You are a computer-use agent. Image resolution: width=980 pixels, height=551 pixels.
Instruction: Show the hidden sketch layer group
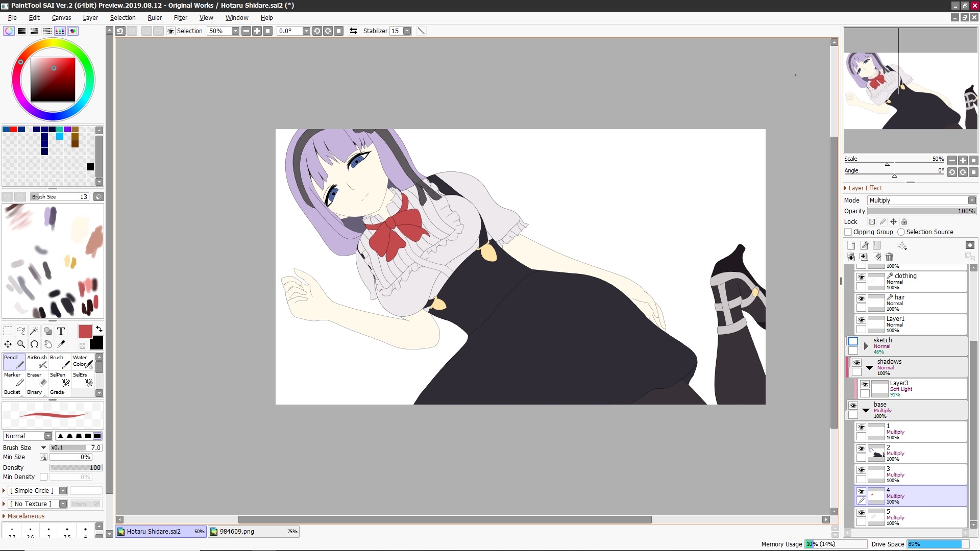(853, 341)
